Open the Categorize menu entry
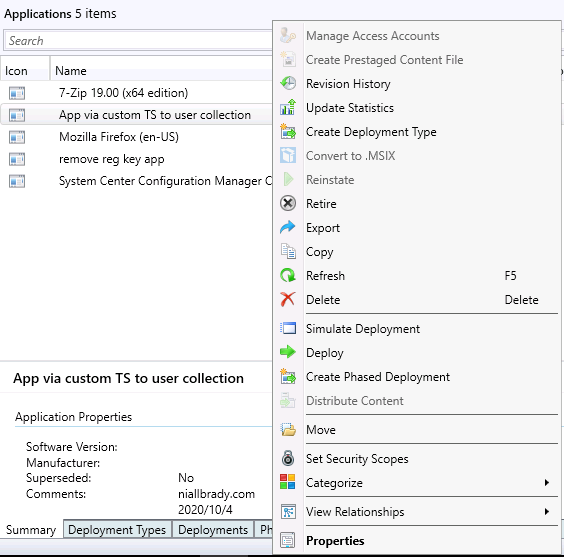This screenshot has width=564, height=557. (x=416, y=482)
